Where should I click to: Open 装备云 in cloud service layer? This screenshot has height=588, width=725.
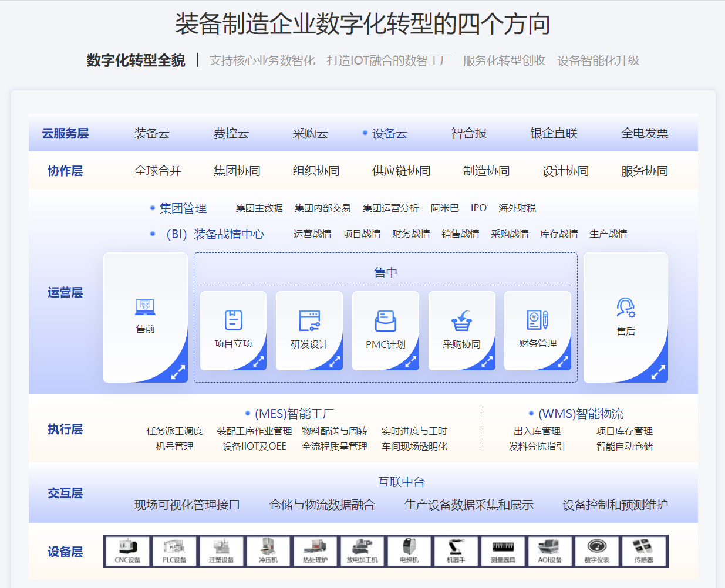click(x=152, y=133)
